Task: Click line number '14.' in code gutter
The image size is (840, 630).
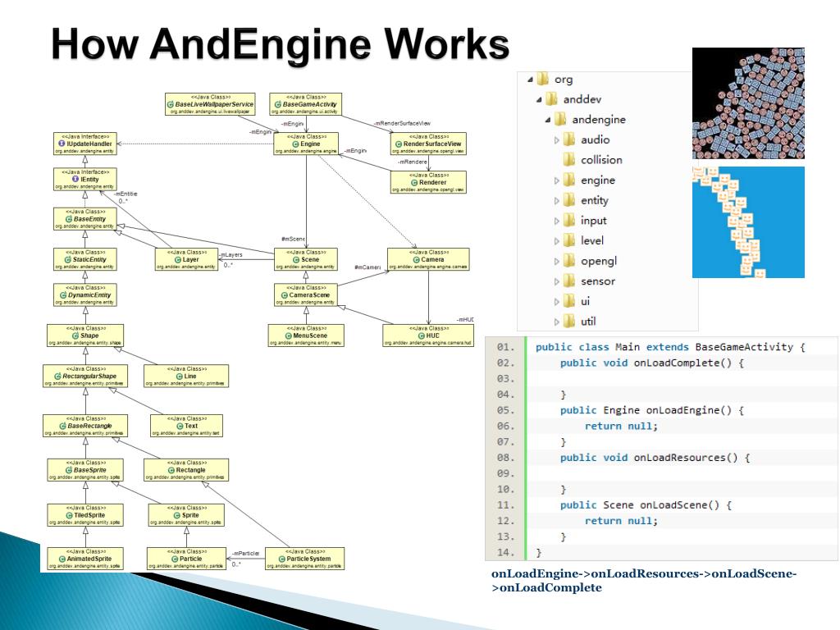Action: [505, 553]
